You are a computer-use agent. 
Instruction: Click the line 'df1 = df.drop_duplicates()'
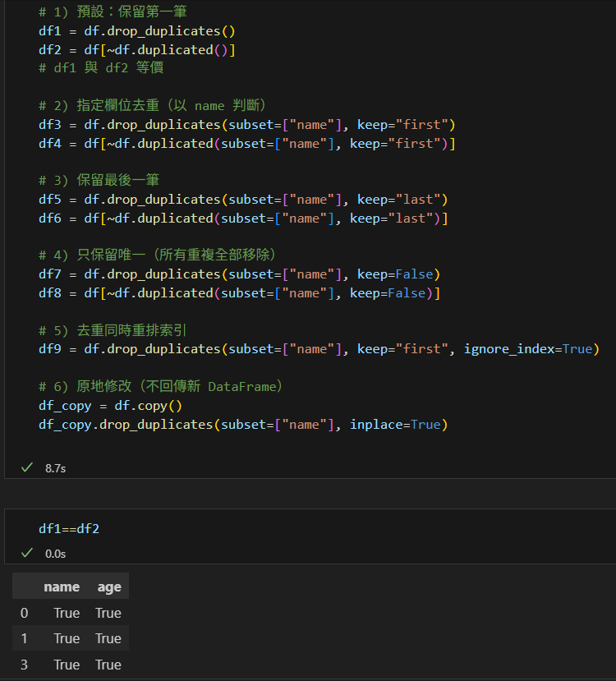pyautogui.click(x=136, y=31)
